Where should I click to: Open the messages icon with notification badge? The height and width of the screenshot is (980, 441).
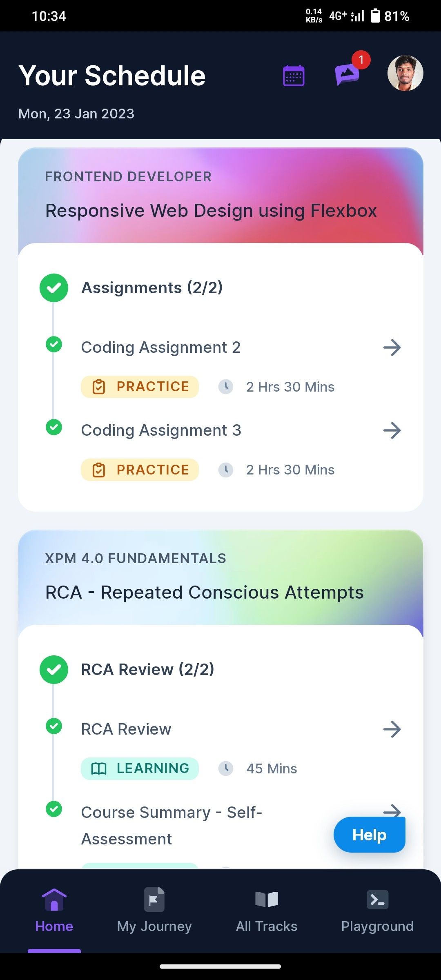point(347,74)
